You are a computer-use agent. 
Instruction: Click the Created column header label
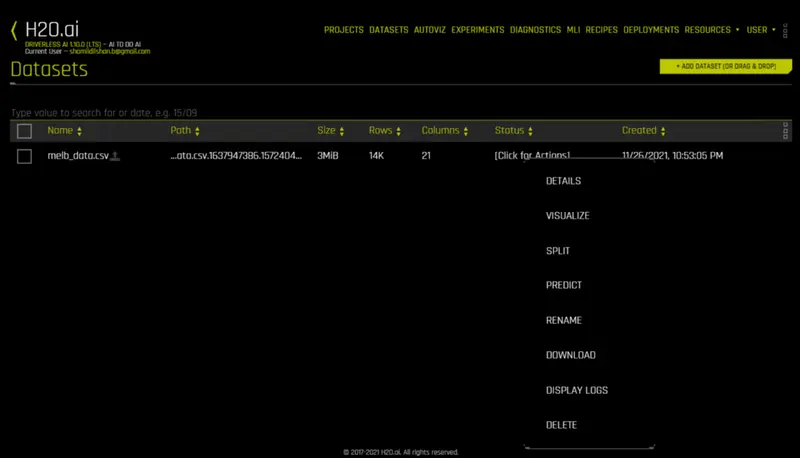(639, 131)
